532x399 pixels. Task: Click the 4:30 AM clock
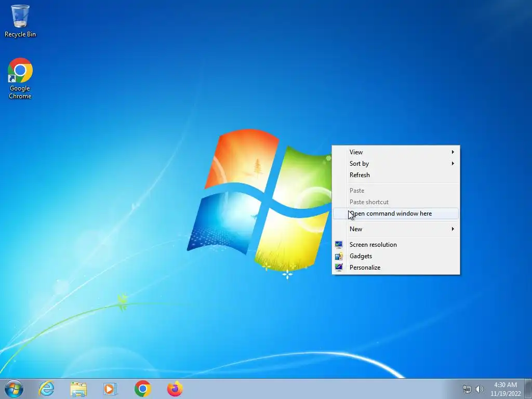(x=505, y=385)
